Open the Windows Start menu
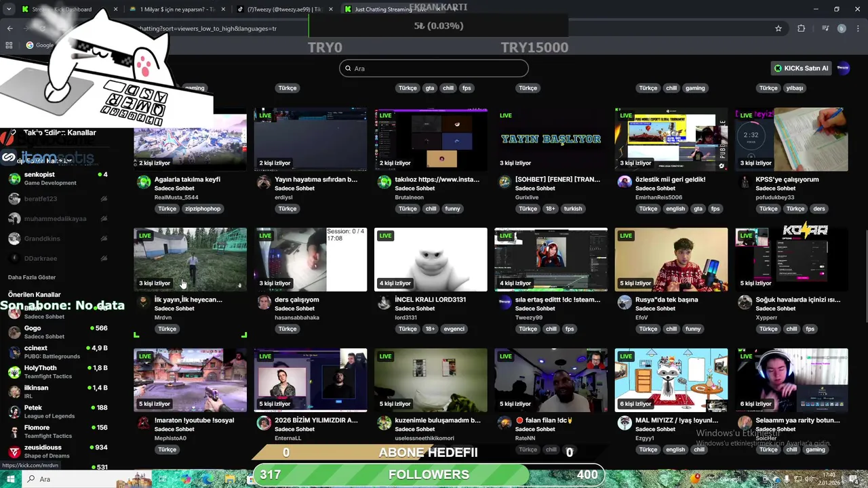The width and height of the screenshot is (868, 488). click(10, 479)
